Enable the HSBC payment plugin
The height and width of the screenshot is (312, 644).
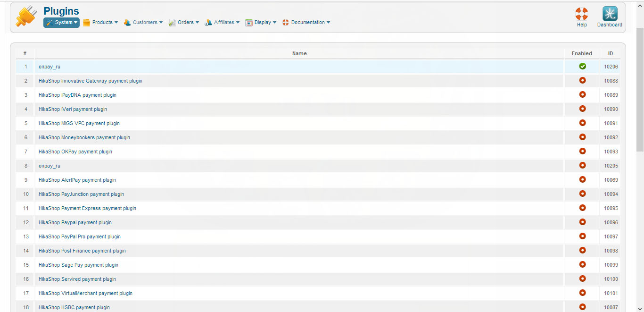(582, 307)
